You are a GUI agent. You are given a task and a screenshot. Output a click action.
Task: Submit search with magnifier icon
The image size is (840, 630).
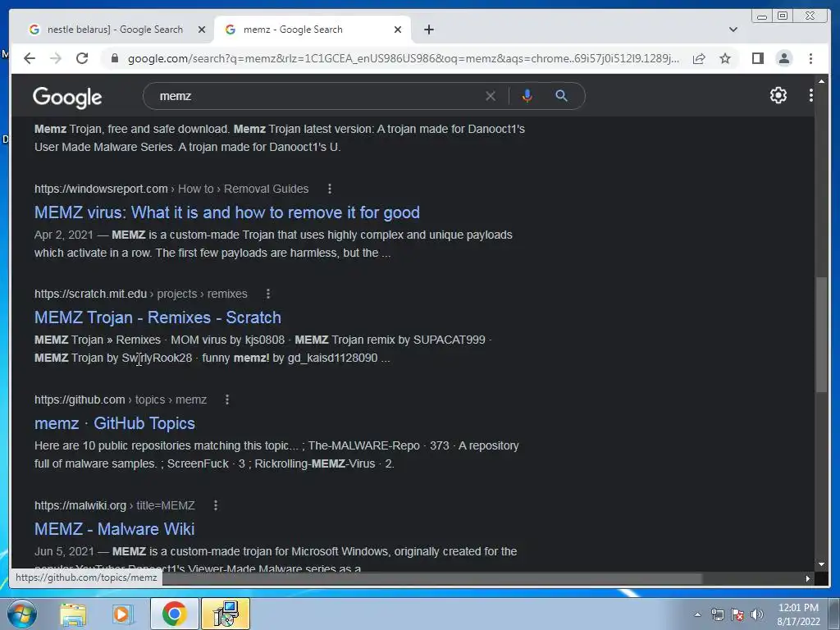pyautogui.click(x=561, y=96)
